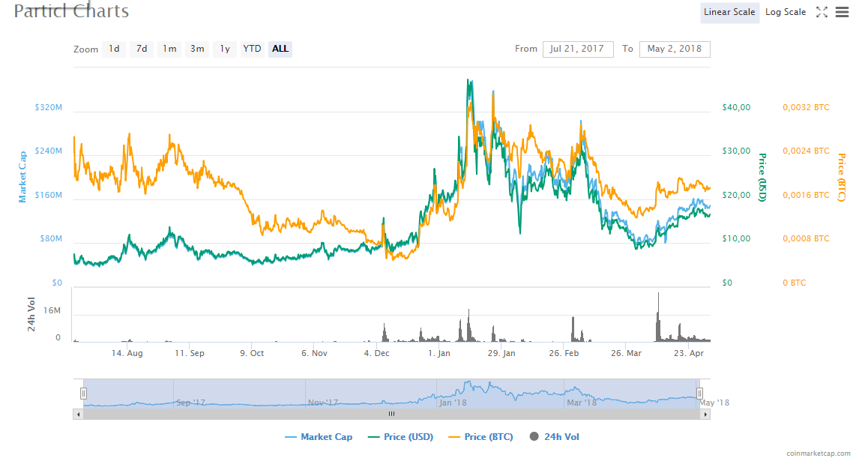Click the Jan '18 navigator label
The width and height of the screenshot is (868, 458).
coord(453,403)
